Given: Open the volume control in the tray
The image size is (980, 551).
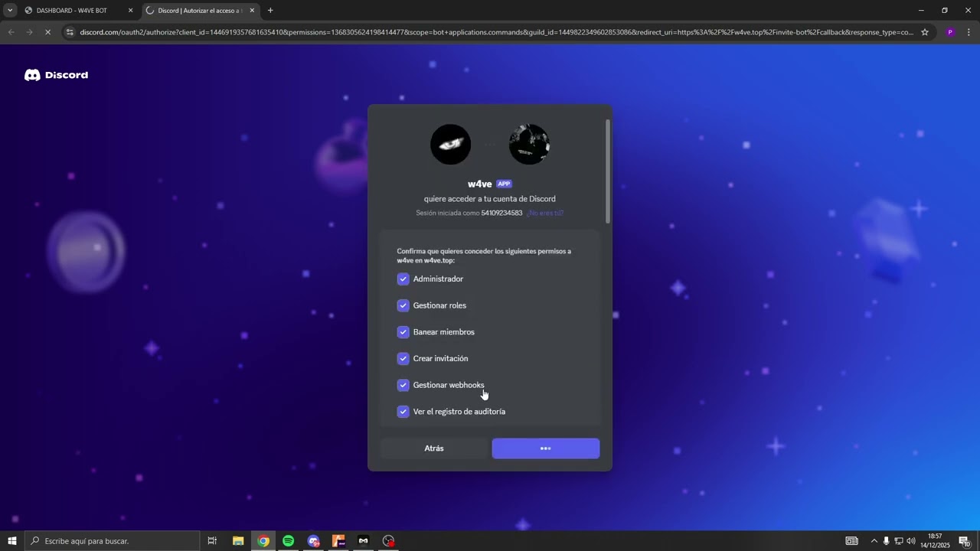Looking at the screenshot, I should (x=911, y=541).
